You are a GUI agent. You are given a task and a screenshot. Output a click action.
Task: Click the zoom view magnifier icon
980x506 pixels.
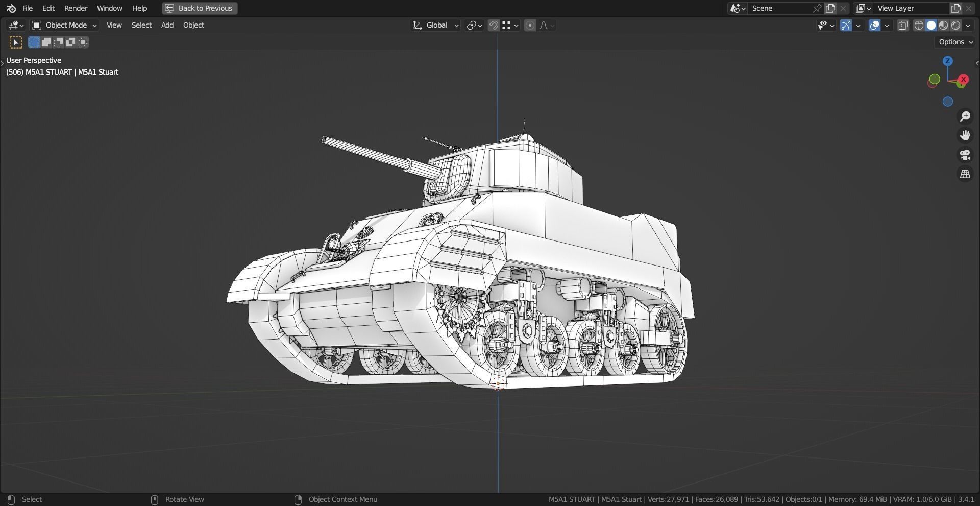click(x=965, y=116)
